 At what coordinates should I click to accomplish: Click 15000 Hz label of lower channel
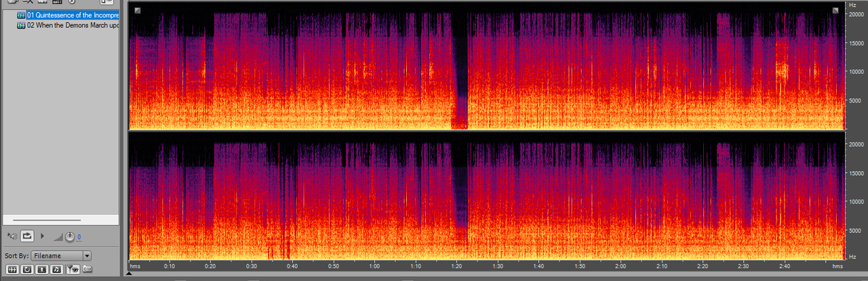tap(856, 173)
